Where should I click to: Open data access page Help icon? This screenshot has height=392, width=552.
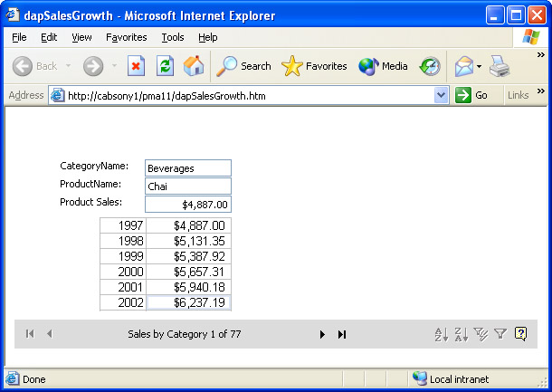coord(520,334)
